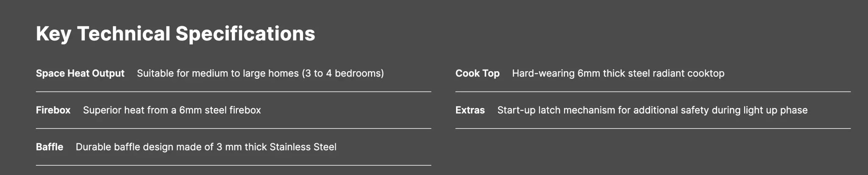This screenshot has width=868, height=175.
Task: Select the Space Heat Output label
Action: coord(80,73)
